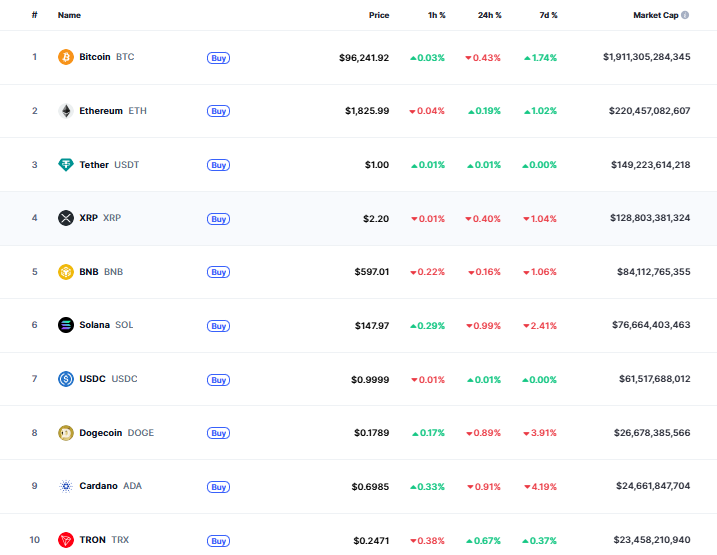Click Dogecoin price $0.1789
The height and width of the screenshot is (555, 717).
(x=372, y=432)
